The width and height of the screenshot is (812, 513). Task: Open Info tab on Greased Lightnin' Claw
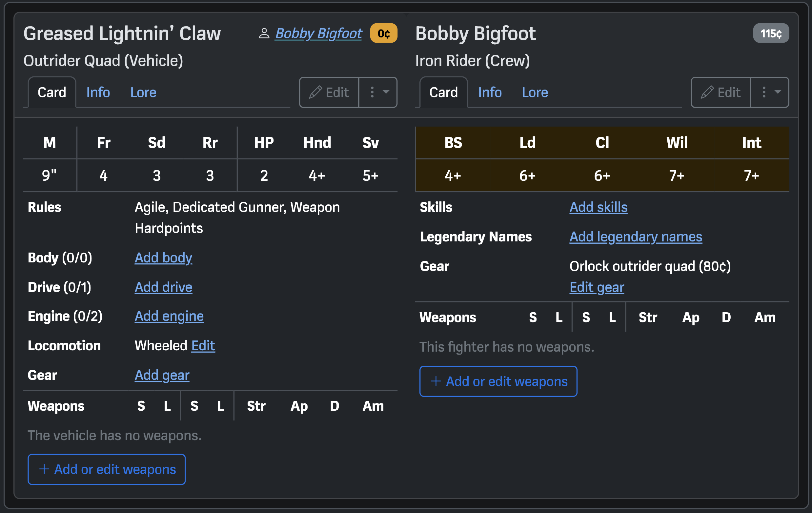point(98,92)
